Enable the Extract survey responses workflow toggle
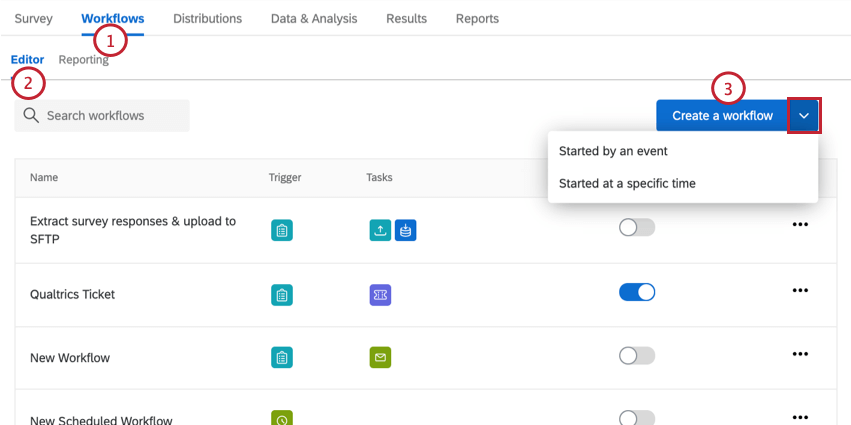This screenshot has width=851, height=425. tap(637, 228)
